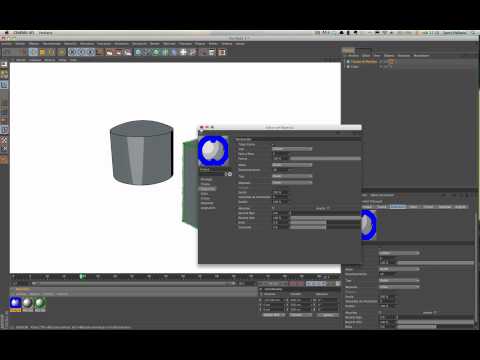Click the white floor environment icon

pos(183,52)
